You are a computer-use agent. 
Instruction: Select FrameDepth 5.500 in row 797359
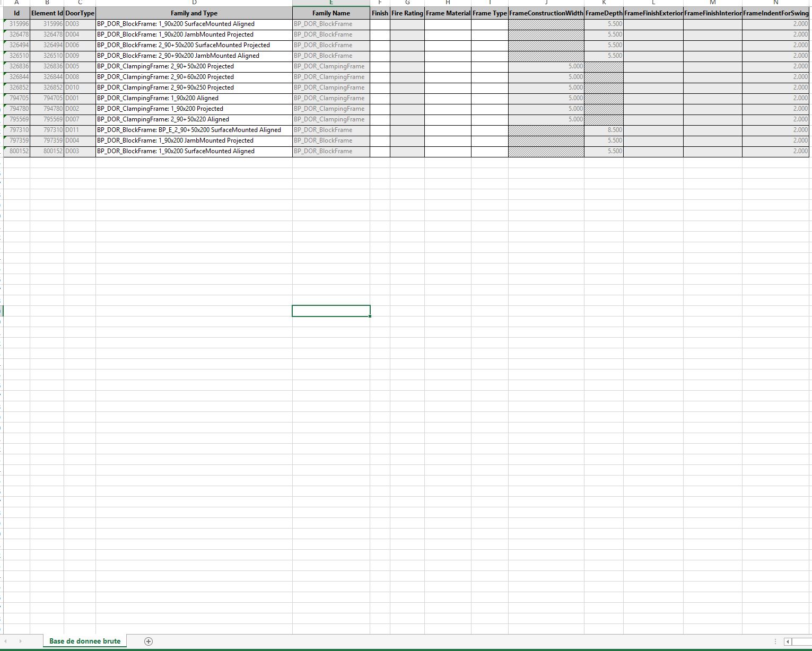pos(604,140)
